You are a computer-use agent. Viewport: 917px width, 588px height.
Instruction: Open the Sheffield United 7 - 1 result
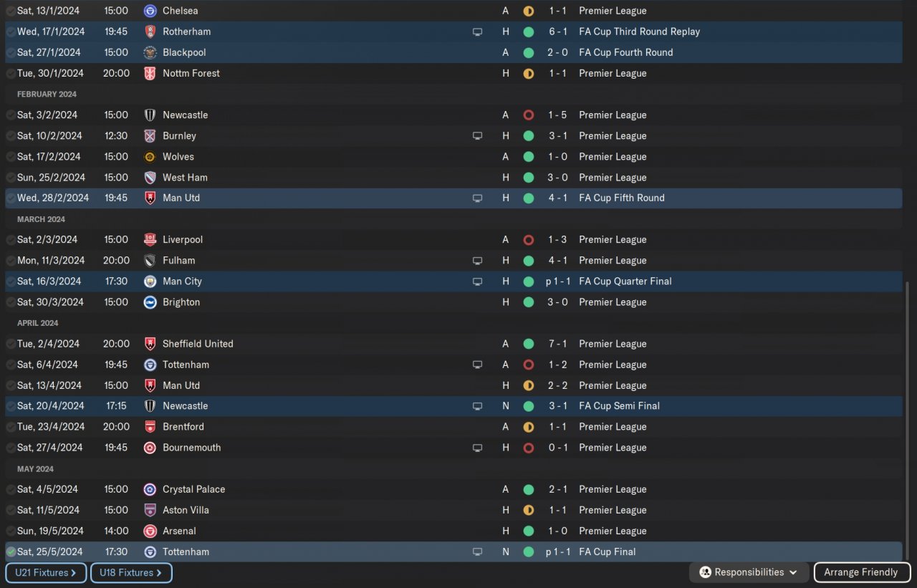[x=557, y=344]
